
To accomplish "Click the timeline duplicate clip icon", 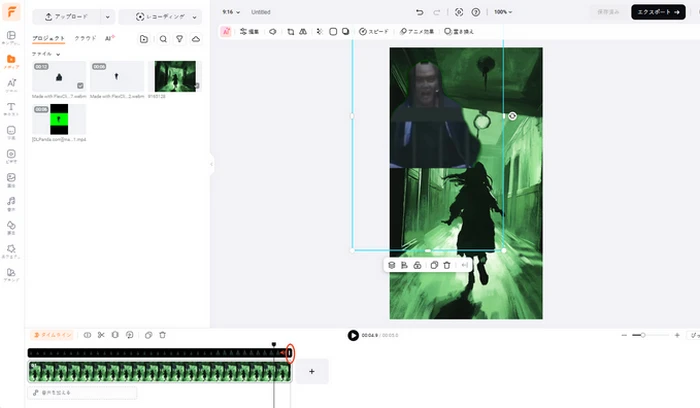I will 149,335.
